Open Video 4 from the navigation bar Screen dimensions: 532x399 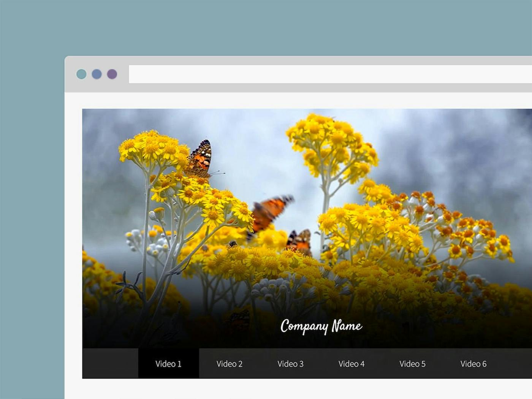[351, 364]
